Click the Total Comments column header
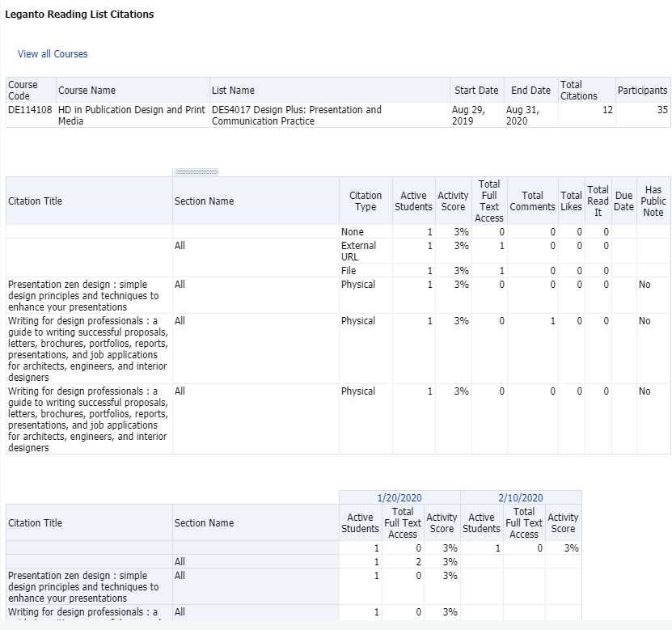Image resolution: width=672 pixels, height=630 pixels. tap(532, 201)
